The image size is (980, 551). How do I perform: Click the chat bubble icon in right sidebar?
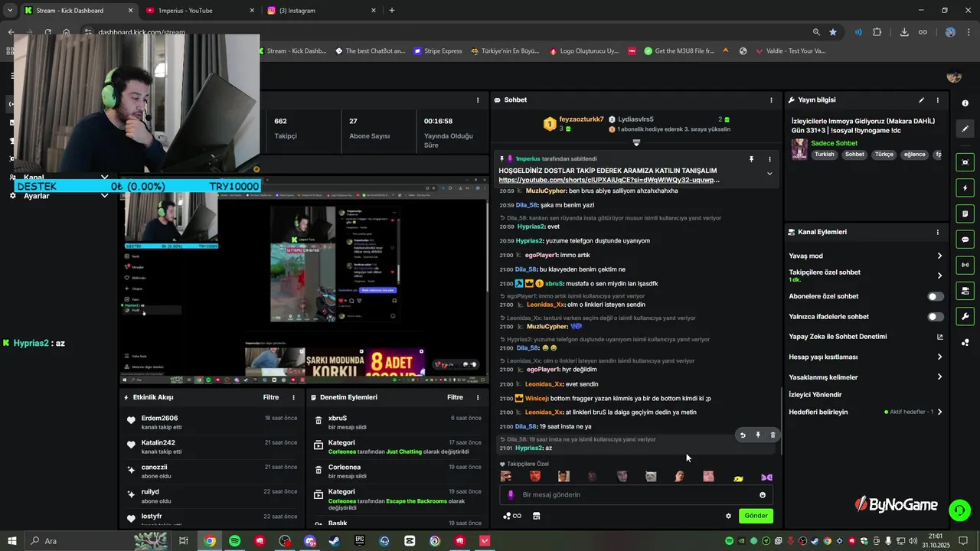coord(965,239)
